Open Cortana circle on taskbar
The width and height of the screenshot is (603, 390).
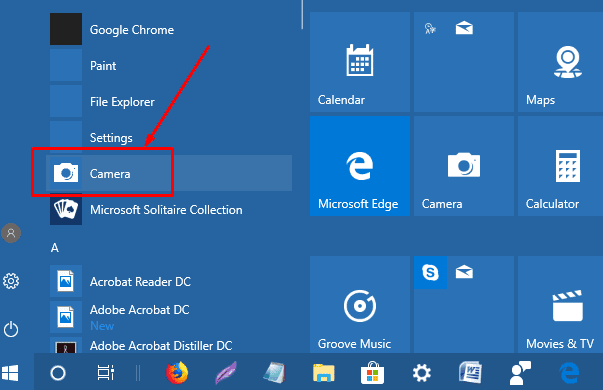[58, 373]
